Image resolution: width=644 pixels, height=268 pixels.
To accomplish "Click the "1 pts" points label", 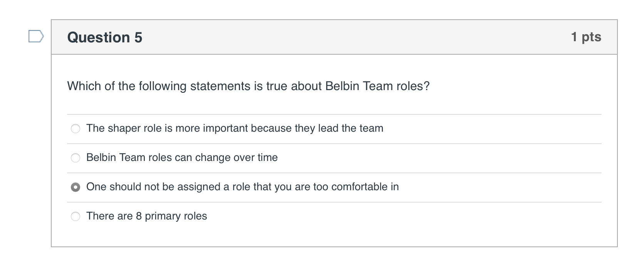I will [x=586, y=37].
